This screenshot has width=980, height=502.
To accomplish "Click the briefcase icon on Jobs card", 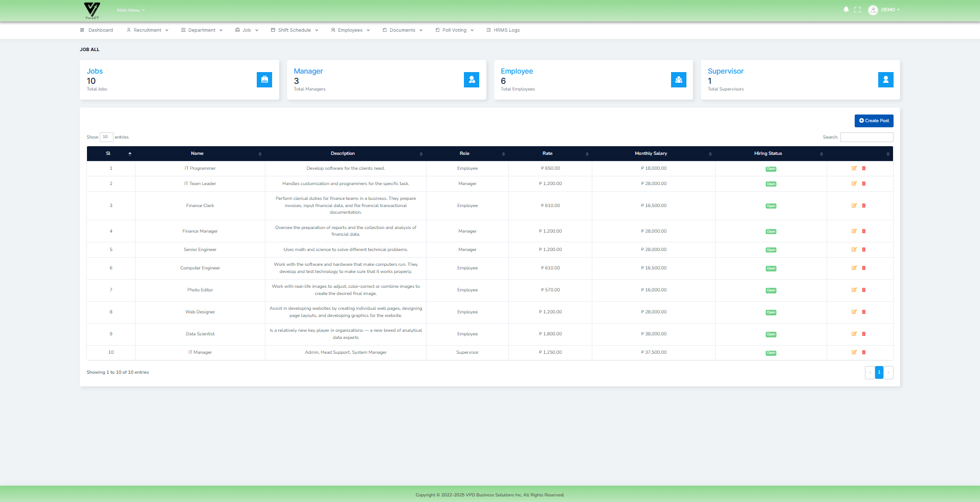I will pyautogui.click(x=264, y=80).
